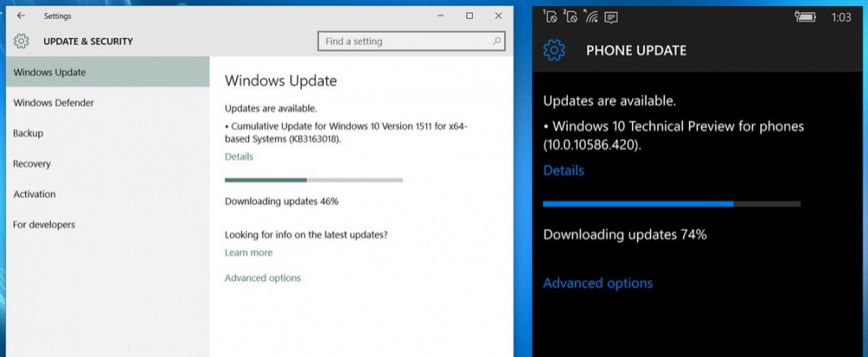Open the Recovery section

click(x=108, y=163)
